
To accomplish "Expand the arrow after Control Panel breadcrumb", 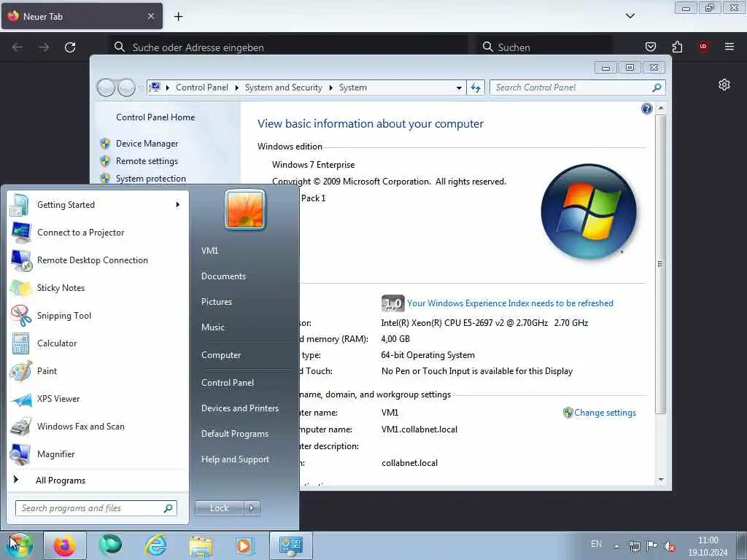I will [237, 87].
